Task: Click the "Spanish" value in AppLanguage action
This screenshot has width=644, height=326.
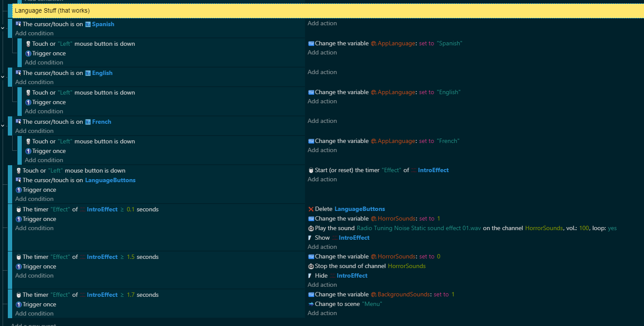Action: coord(449,44)
